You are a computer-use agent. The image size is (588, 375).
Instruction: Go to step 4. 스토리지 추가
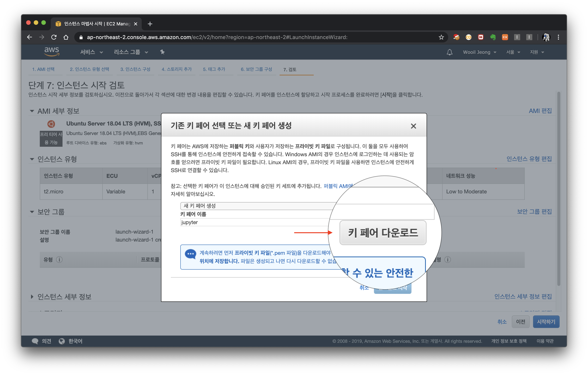tap(177, 69)
